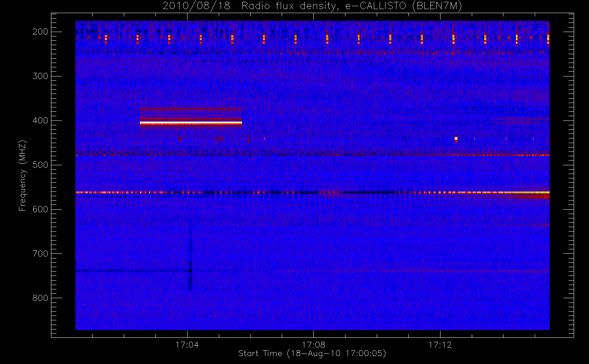This screenshot has height=364, width=589.
Task: Click the 'Frequency (MHZ)' y-axis label
Action: pyautogui.click(x=23, y=175)
